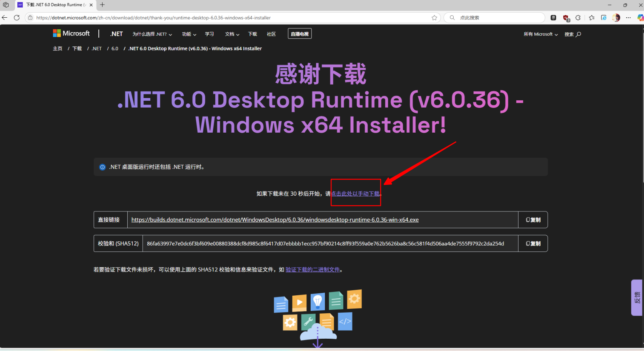
Task: Open the uBlock Origin shield extension
Action: 566,18
